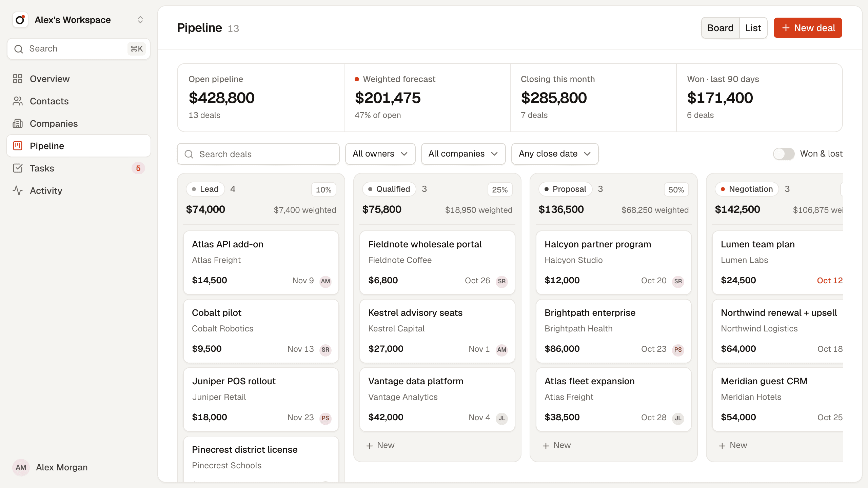Open the Companies section
This screenshot has height=488, width=868.
click(79, 123)
